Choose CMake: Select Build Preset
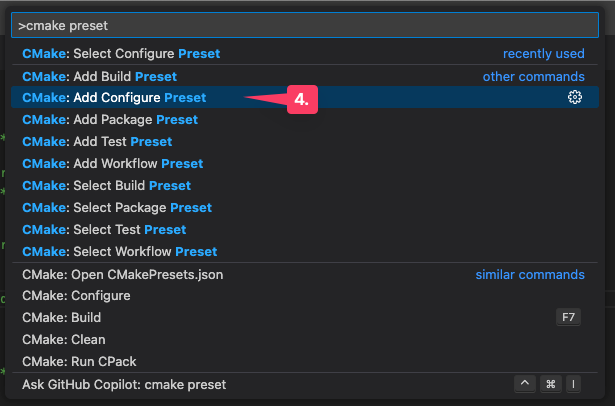The image size is (615, 406). click(106, 186)
